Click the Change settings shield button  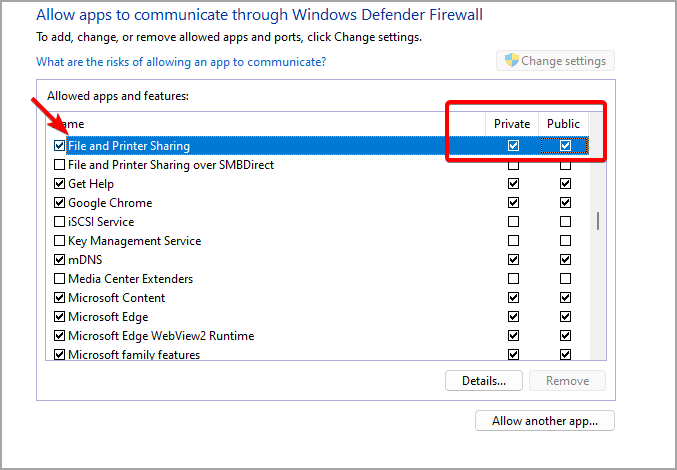556,61
